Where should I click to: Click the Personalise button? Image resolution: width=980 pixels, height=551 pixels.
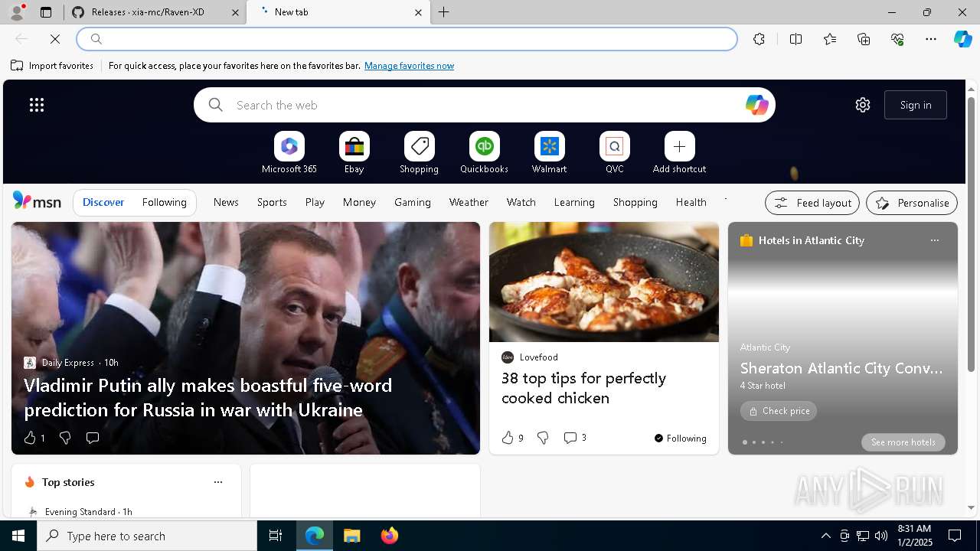coord(912,203)
